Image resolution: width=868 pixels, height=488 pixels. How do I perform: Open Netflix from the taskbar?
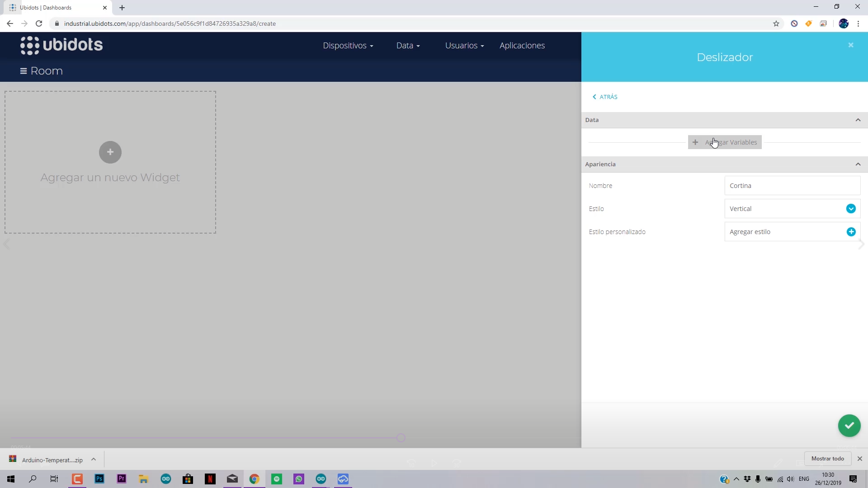210,479
